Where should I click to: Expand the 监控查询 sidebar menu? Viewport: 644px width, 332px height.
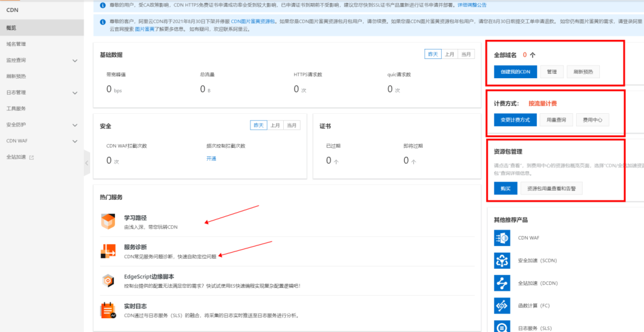(75, 60)
